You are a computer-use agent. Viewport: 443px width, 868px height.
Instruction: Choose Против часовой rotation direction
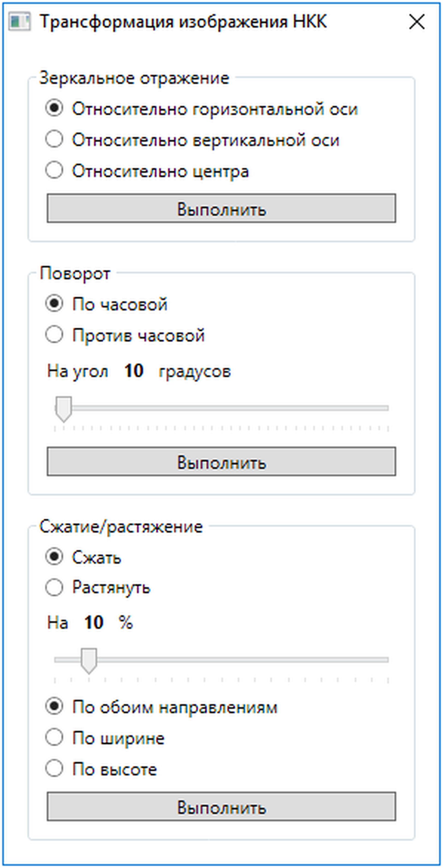click(x=54, y=335)
